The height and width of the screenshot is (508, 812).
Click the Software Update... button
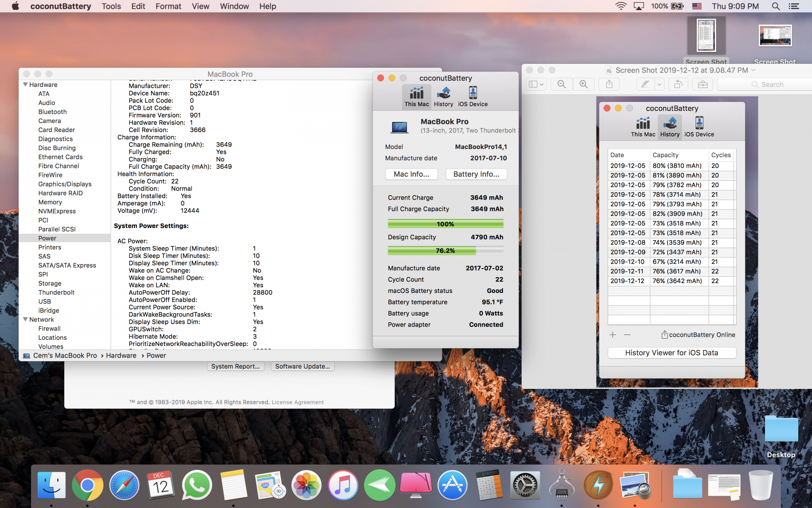pyautogui.click(x=302, y=366)
